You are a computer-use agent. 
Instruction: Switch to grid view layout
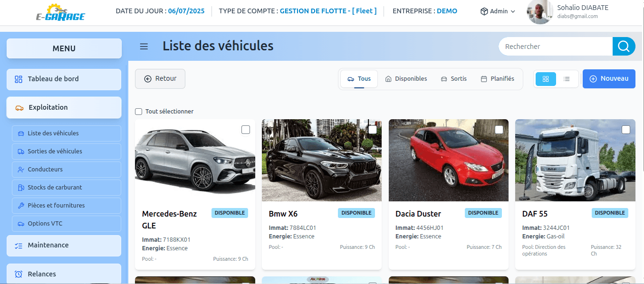coord(546,79)
